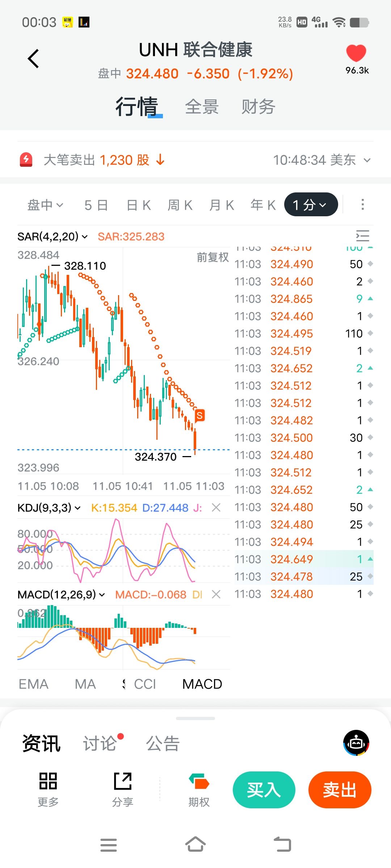Image resolution: width=391 pixels, height=868 pixels.
Task: Tap the candlestick price chart
Action: 123,361
